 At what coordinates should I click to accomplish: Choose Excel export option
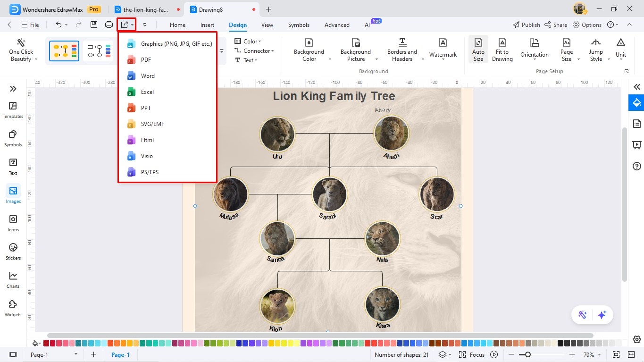pyautogui.click(x=167, y=92)
